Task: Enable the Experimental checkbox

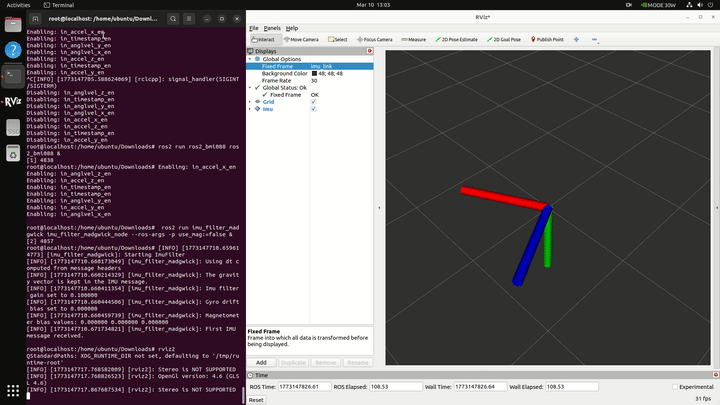Action: coord(674,386)
